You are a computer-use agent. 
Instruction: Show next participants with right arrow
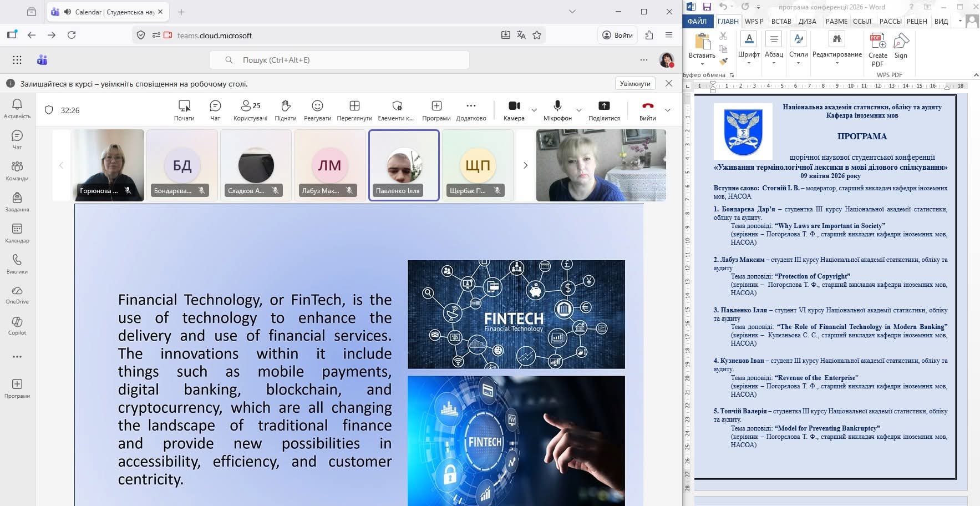click(525, 165)
